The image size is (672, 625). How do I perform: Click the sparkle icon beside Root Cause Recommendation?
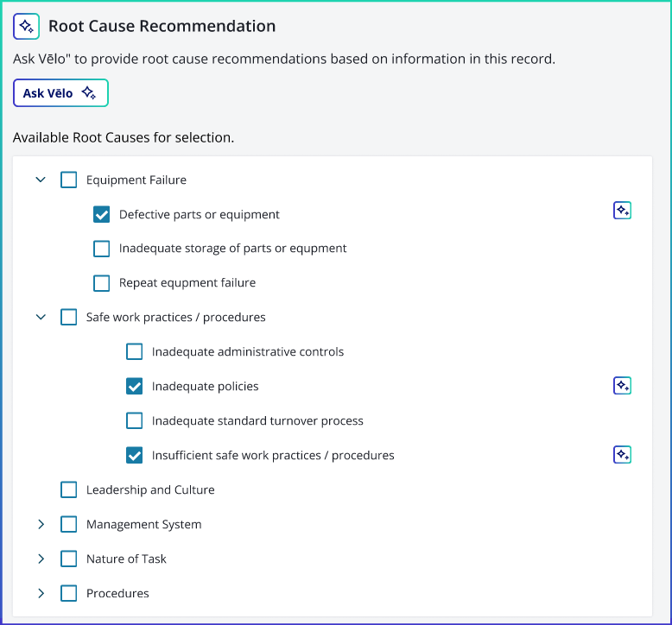click(26, 26)
